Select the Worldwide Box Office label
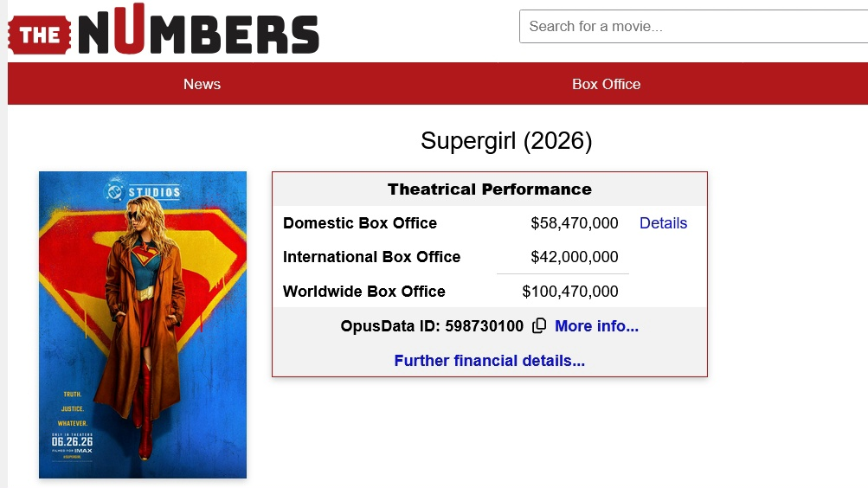868x488 pixels. [x=363, y=292]
